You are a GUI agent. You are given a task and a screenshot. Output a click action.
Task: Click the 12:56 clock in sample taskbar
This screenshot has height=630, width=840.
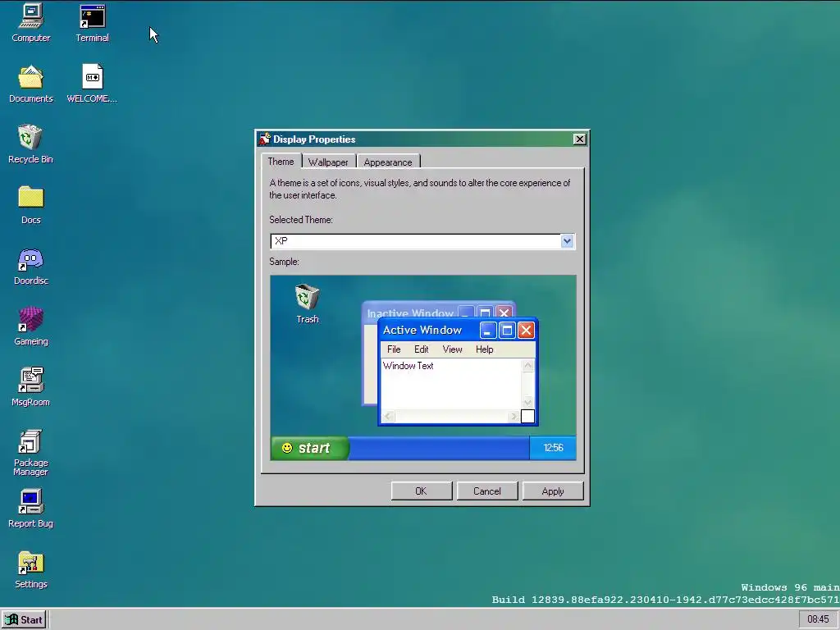(x=553, y=448)
